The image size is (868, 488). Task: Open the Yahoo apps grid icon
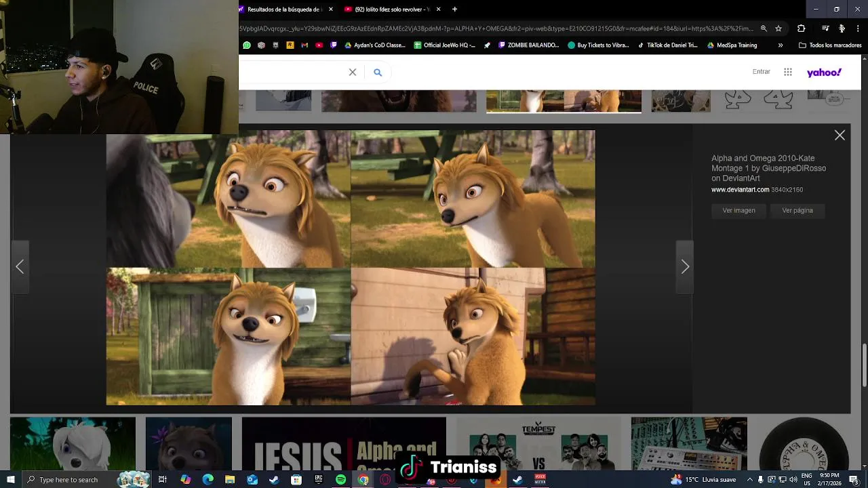tap(787, 72)
